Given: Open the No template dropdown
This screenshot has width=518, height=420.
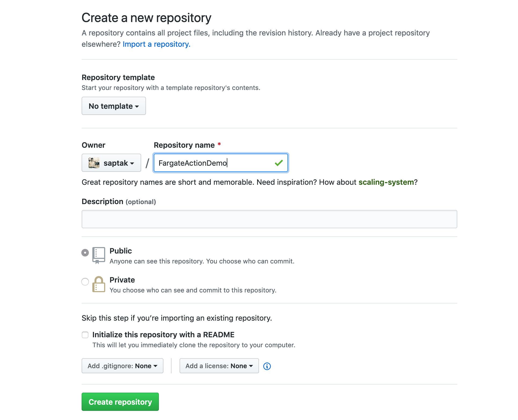Looking at the screenshot, I should tap(114, 106).
